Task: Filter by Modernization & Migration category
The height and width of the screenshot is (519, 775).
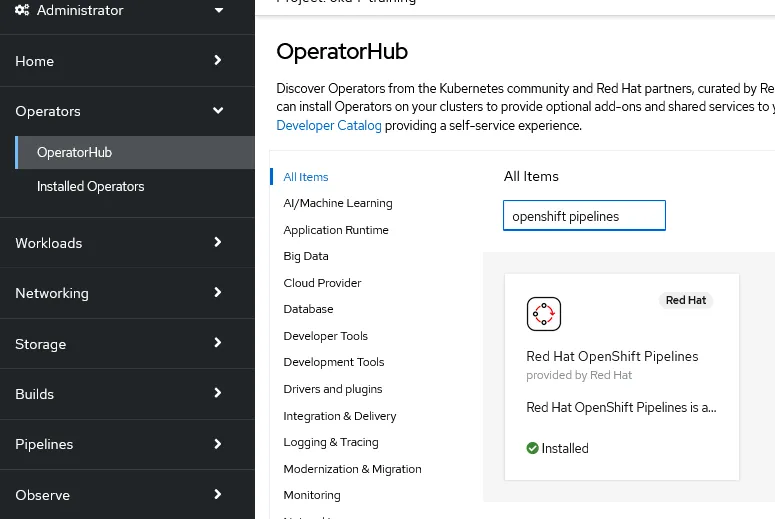Action: pos(352,469)
